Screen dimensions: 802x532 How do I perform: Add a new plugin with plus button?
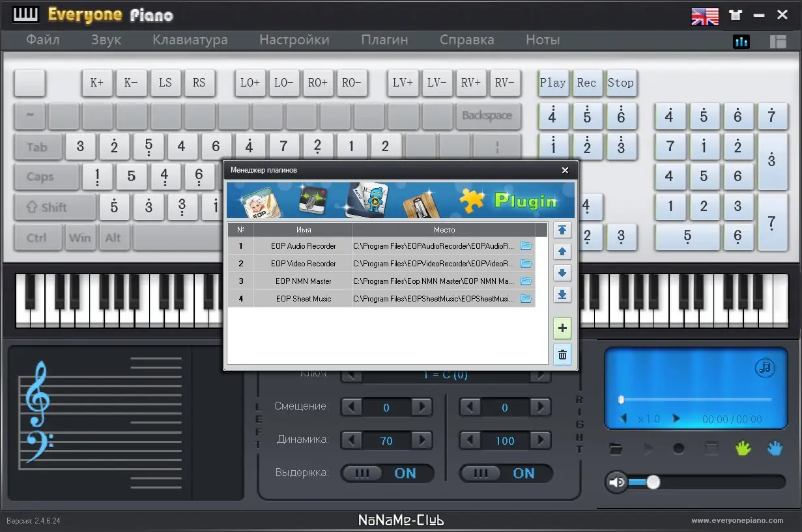click(x=562, y=329)
